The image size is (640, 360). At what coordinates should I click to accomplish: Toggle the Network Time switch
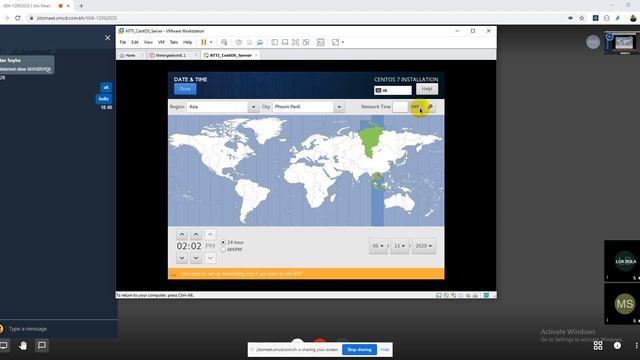pyautogui.click(x=408, y=107)
